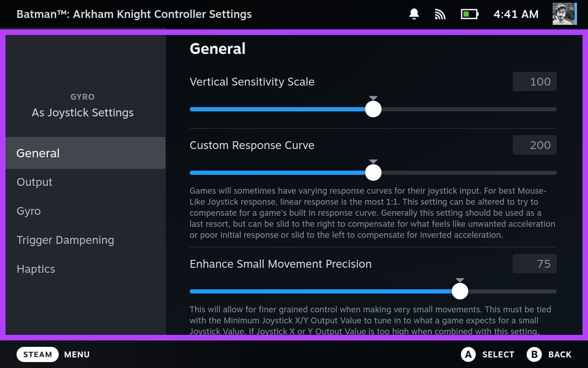Click the default marker above Small Movement Precision
This screenshot has width=588, height=368.
tap(460, 281)
